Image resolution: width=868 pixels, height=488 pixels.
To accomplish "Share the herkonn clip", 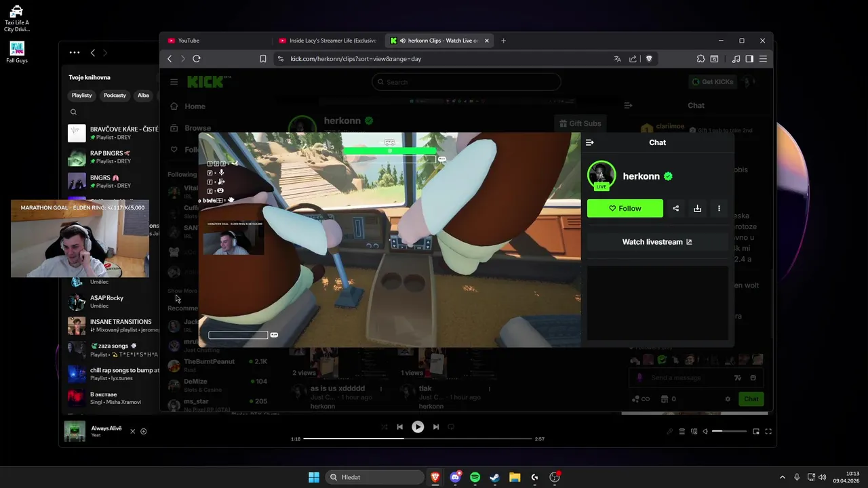I will coord(675,208).
